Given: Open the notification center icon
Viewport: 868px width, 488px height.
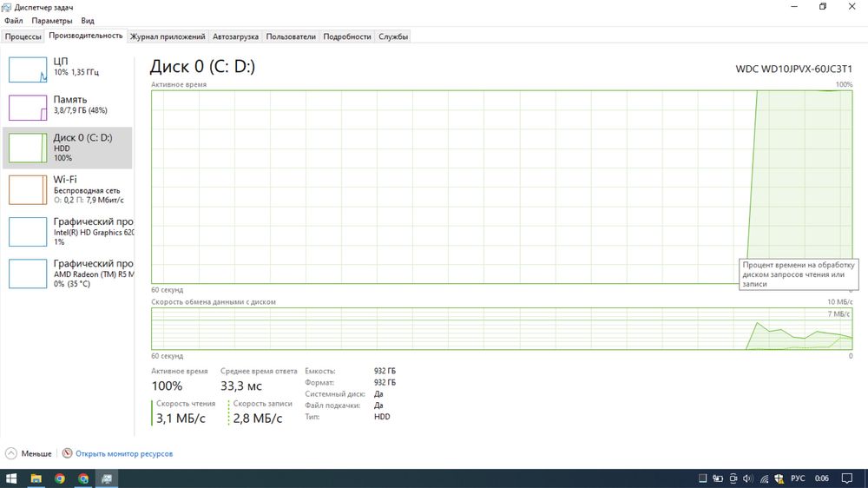Looking at the screenshot, I should tap(847, 478).
